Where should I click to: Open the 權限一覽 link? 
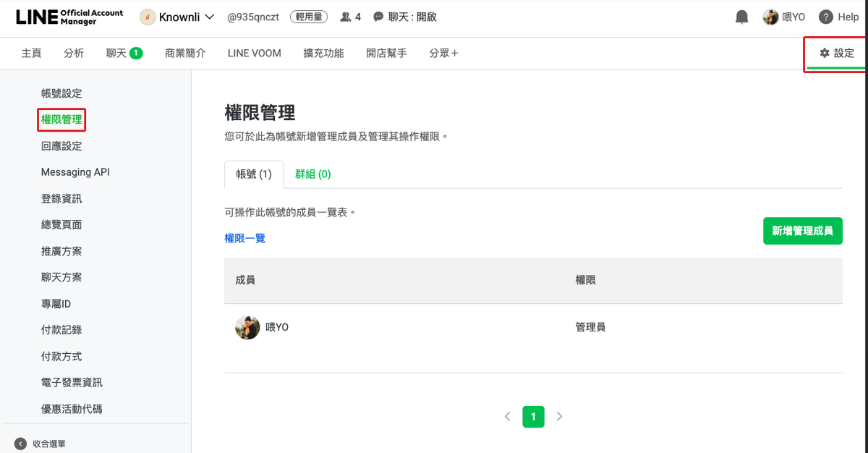245,238
